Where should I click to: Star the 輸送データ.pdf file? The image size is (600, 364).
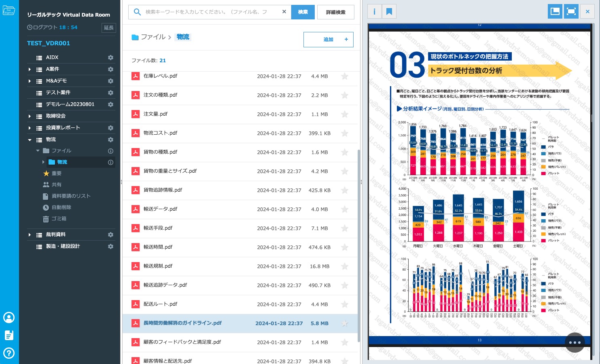click(x=345, y=209)
